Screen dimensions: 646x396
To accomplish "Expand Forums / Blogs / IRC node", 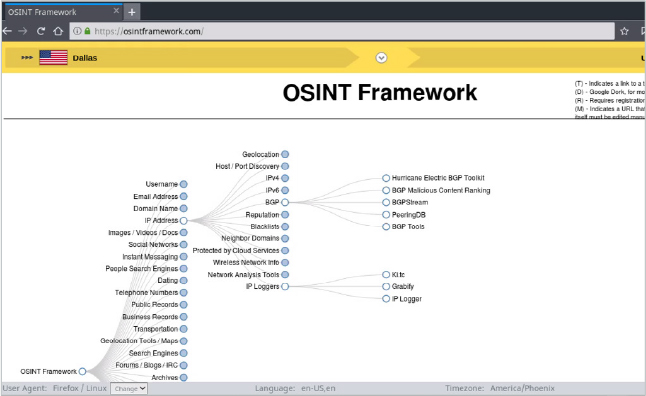I will 184,365.
